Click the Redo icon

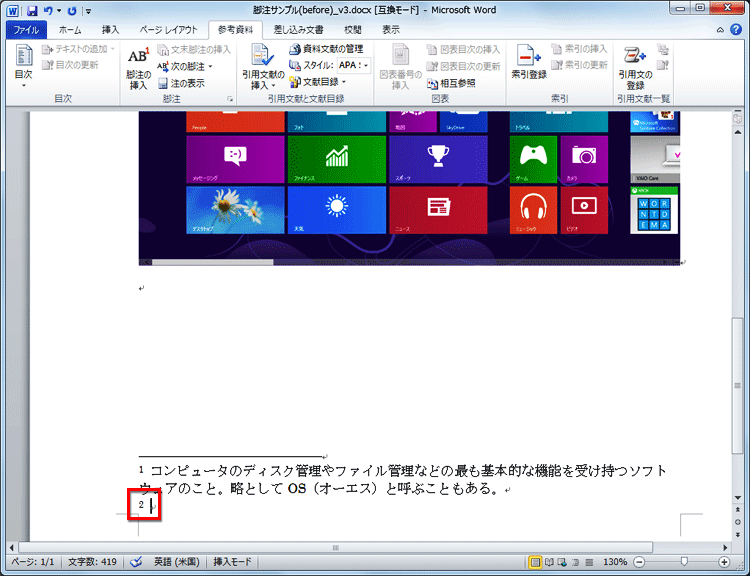point(72,11)
